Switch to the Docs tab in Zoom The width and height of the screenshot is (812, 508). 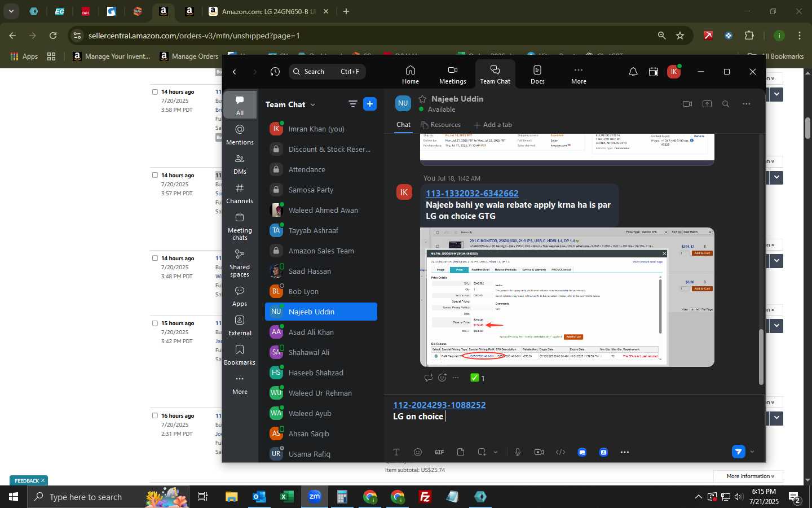[x=537, y=74]
